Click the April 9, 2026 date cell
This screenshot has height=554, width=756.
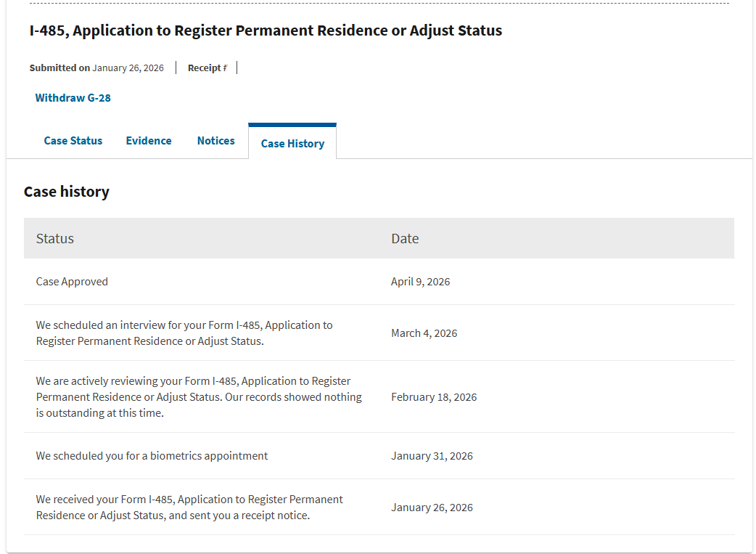pyautogui.click(x=420, y=282)
